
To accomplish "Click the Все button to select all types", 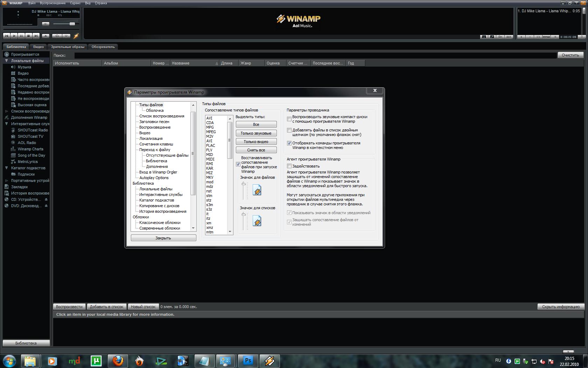I will coord(256,124).
